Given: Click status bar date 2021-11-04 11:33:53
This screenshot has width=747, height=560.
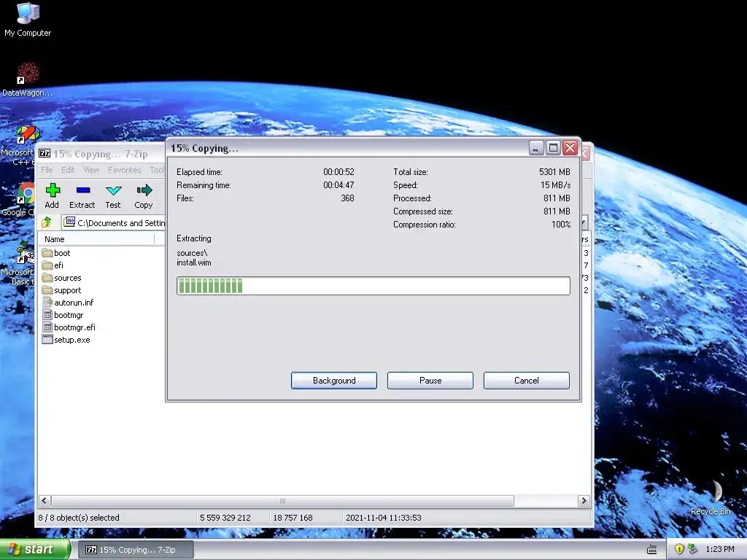Looking at the screenshot, I should (x=384, y=518).
